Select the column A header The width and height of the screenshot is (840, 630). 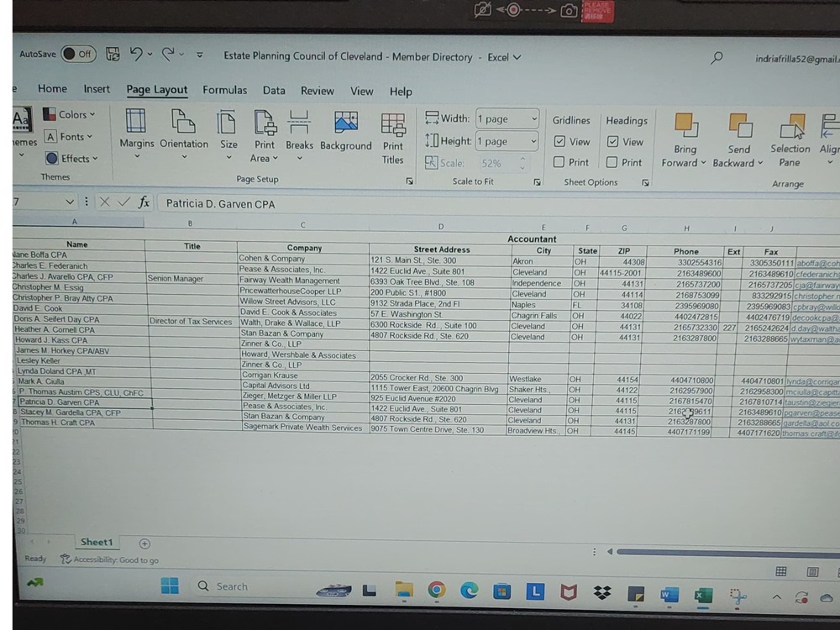point(75,222)
